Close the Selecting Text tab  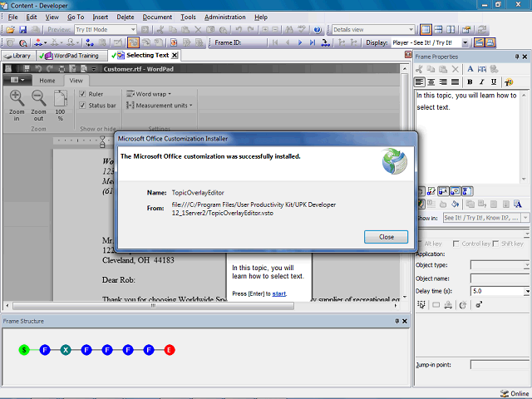(175, 56)
